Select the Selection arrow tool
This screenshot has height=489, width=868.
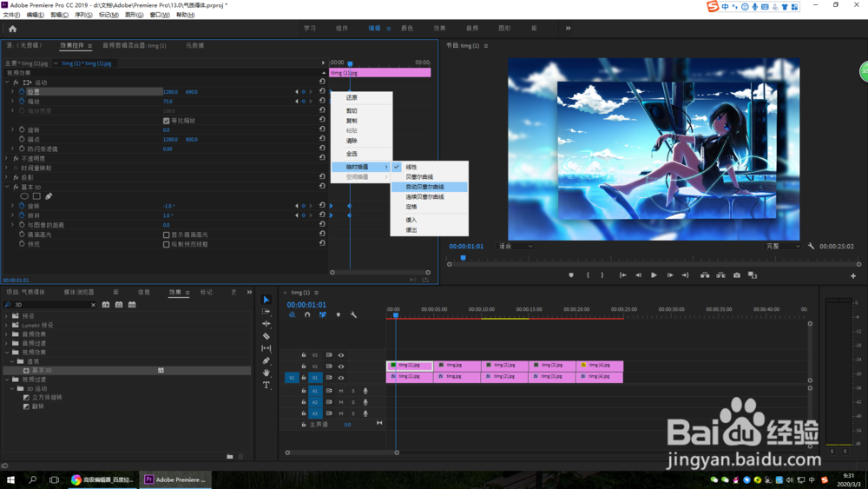pos(266,300)
